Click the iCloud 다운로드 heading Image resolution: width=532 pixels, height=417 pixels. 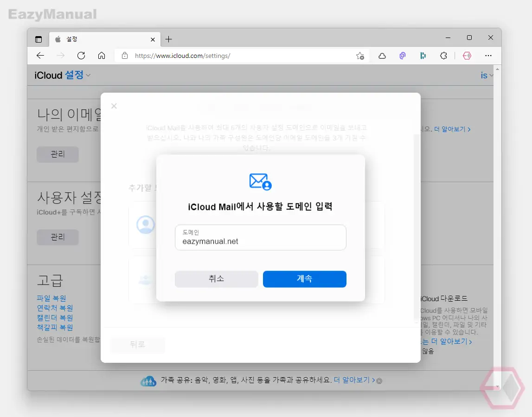[444, 298]
